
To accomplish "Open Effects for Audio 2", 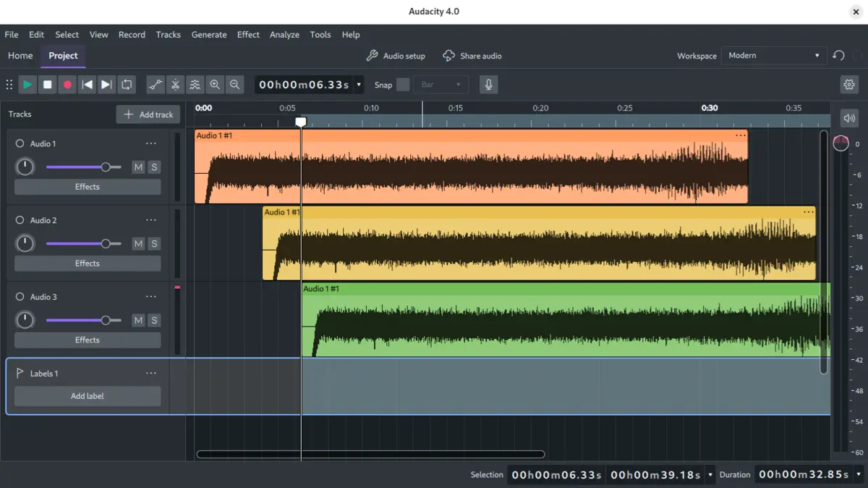I will pyautogui.click(x=88, y=264).
